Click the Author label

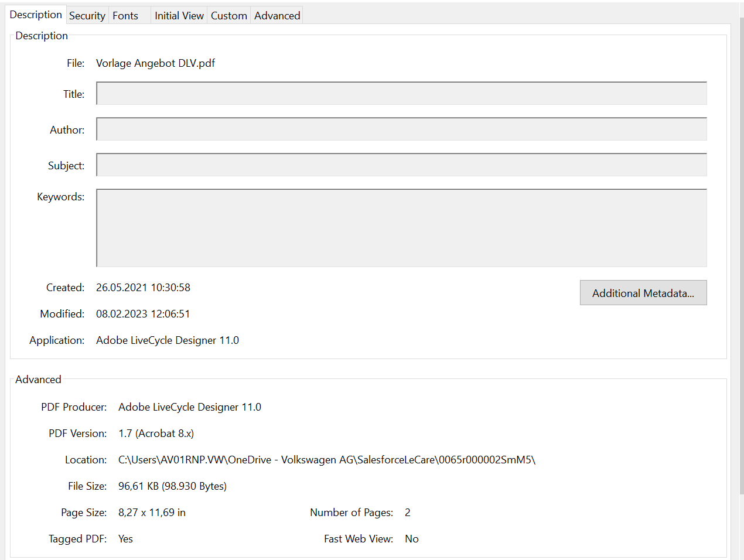[67, 130]
